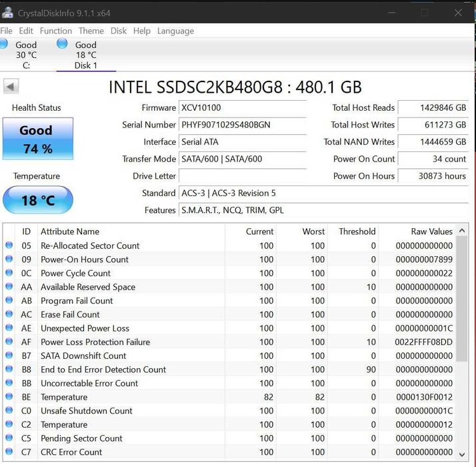Go to previous disk with left arrow button
The height and width of the screenshot is (467, 476).
(x=11, y=87)
